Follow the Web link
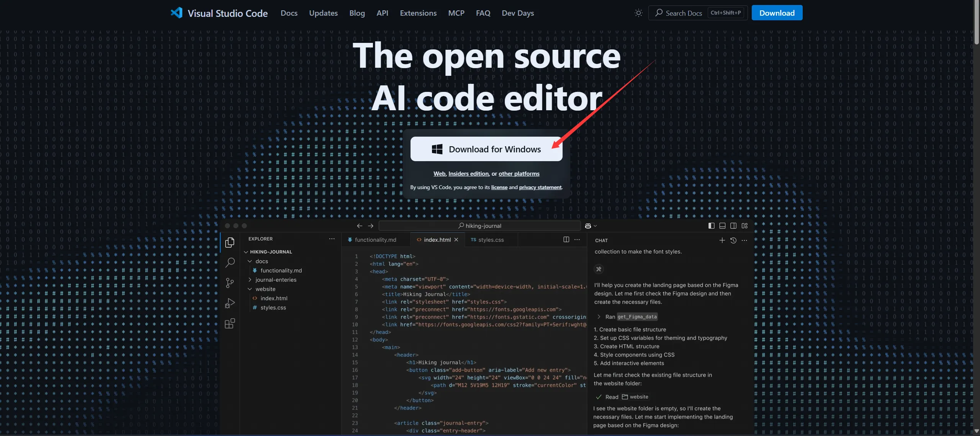Image resolution: width=980 pixels, height=436 pixels. (439, 174)
